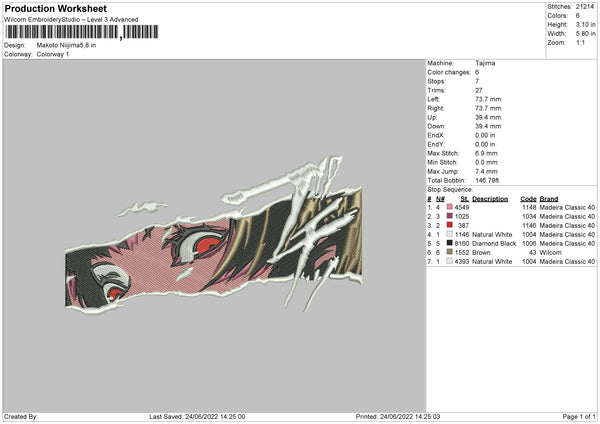The width and height of the screenshot is (600, 424).
Task: Click the Max Stitch value 6.9 mm
Action: [x=486, y=153]
